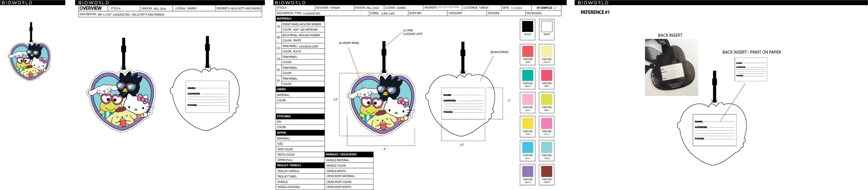Screen dimensions: 868x190
Task: Select the DESIGNER: TIFFANY field
Action: click(x=334, y=8)
